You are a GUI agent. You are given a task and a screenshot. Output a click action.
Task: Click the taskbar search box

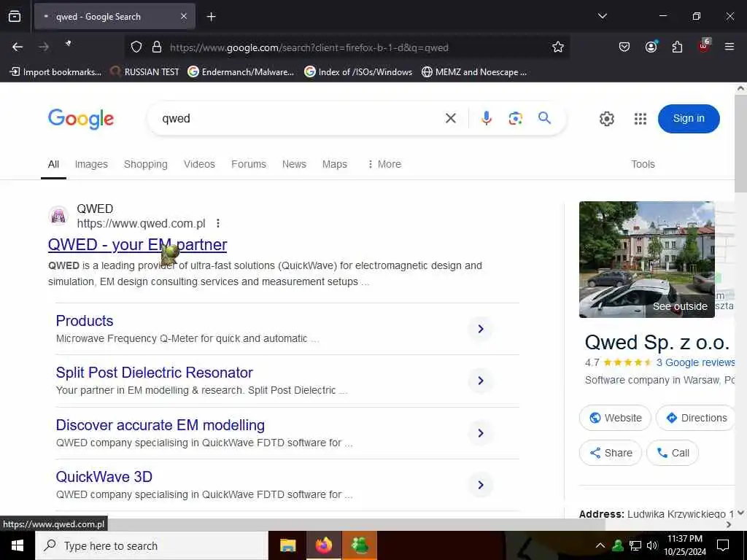pos(152,545)
